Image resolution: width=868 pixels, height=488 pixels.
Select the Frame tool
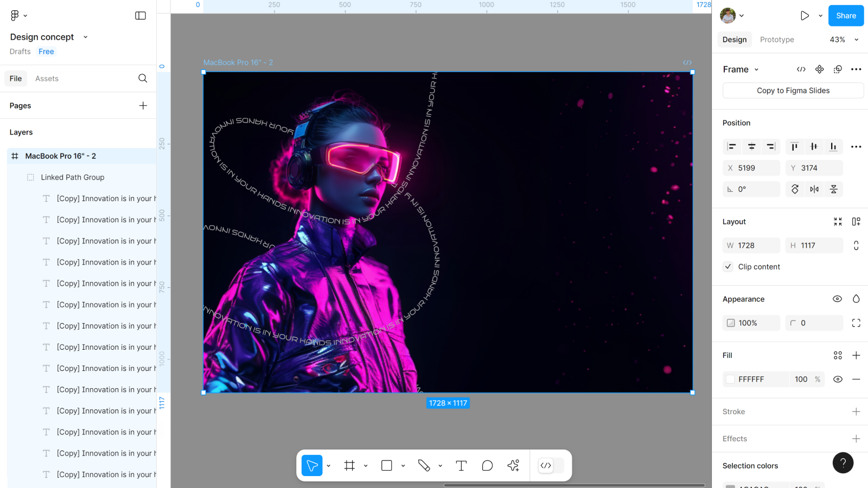[x=349, y=466]
